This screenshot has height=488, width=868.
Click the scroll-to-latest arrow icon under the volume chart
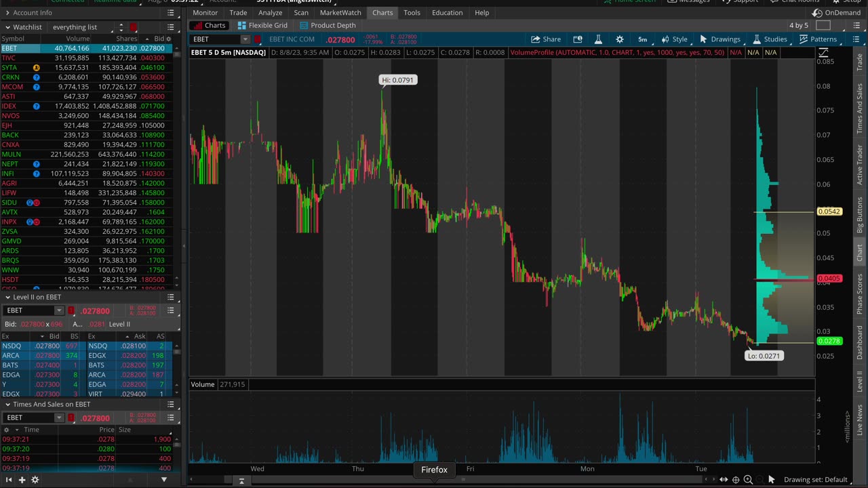[x=241, y=481]
